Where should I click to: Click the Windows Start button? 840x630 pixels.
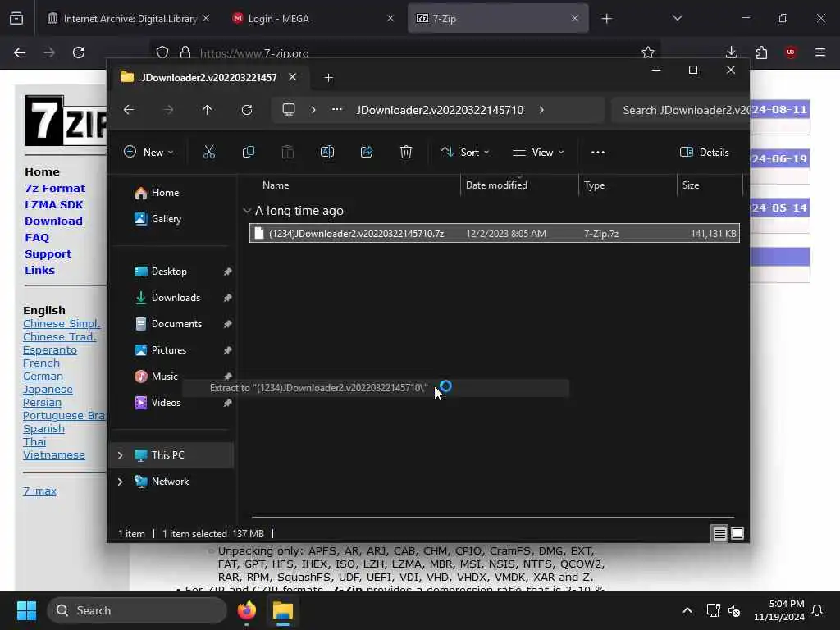tap(26, 610)
